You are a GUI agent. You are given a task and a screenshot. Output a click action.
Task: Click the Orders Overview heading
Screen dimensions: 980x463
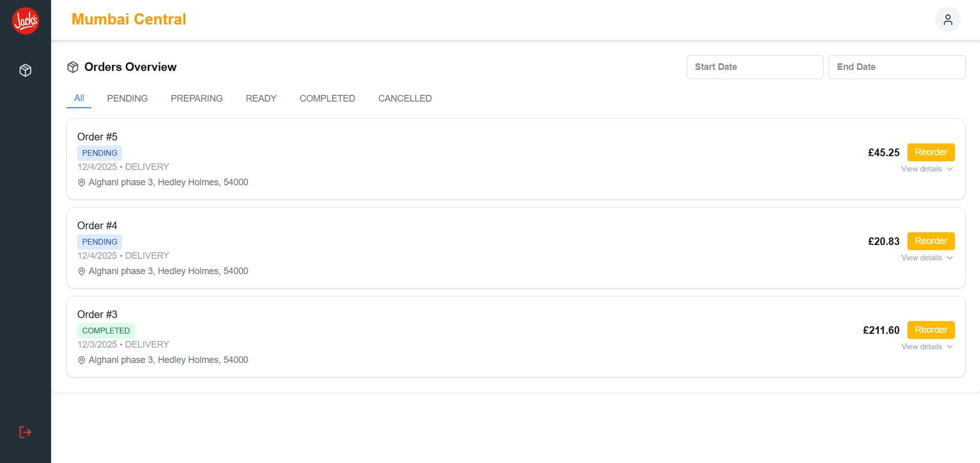130,67
